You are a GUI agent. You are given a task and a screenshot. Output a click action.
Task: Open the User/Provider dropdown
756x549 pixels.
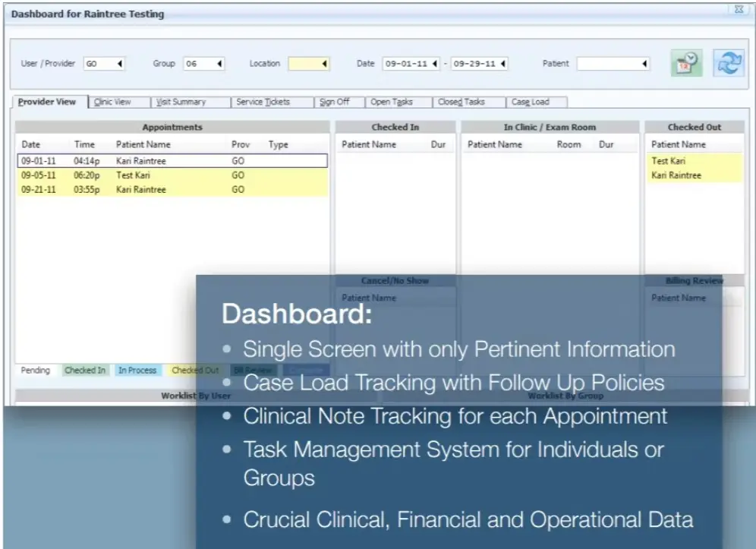point(119,65)
